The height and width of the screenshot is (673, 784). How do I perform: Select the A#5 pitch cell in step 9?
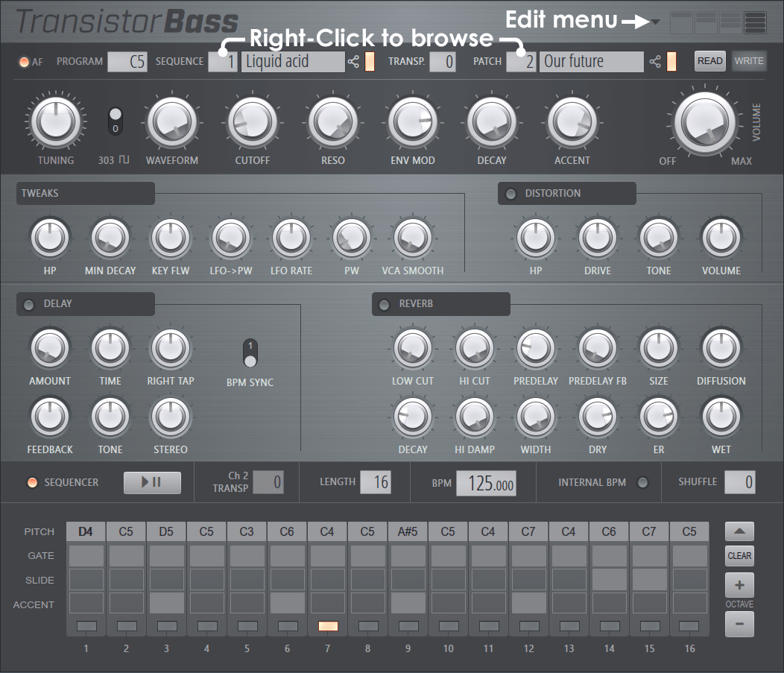point(408,531)
